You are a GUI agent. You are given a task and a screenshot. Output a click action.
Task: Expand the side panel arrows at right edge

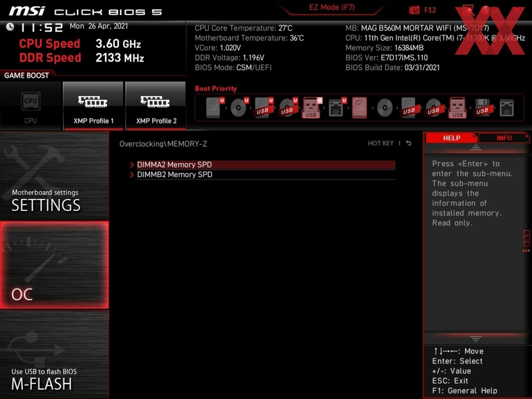click(x=526, y=251)
